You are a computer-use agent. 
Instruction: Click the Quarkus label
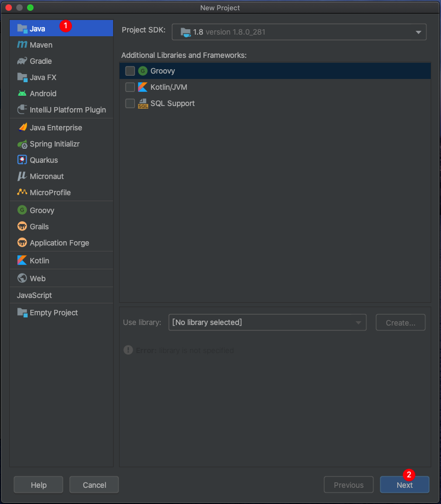tap(44, 160)
